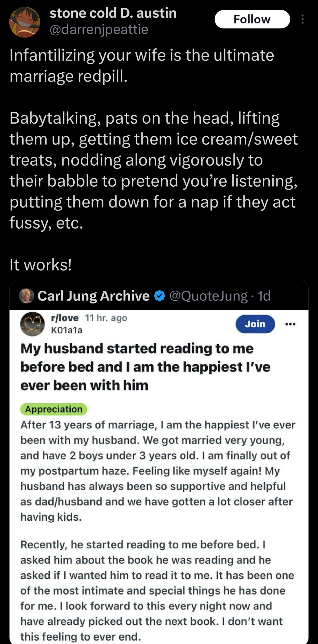Open the quoted post paragraph beginning Recently

[157, 590]
